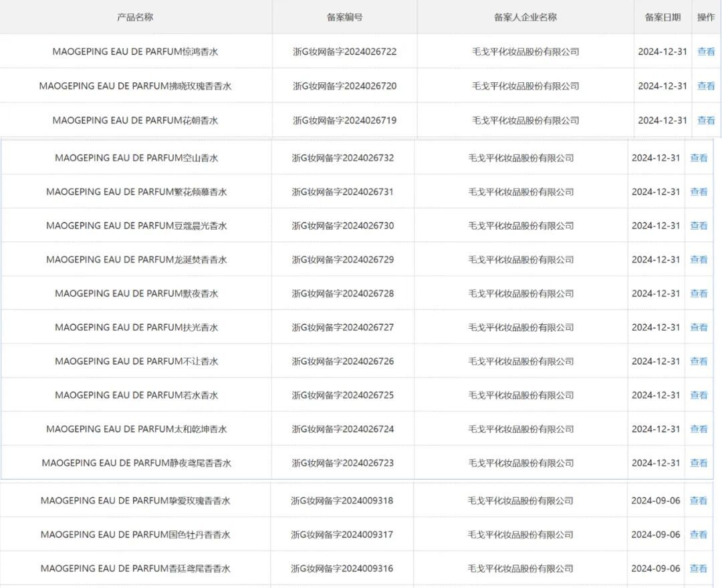Select product name ending 繁花倾慕香水

click(136, 192)
